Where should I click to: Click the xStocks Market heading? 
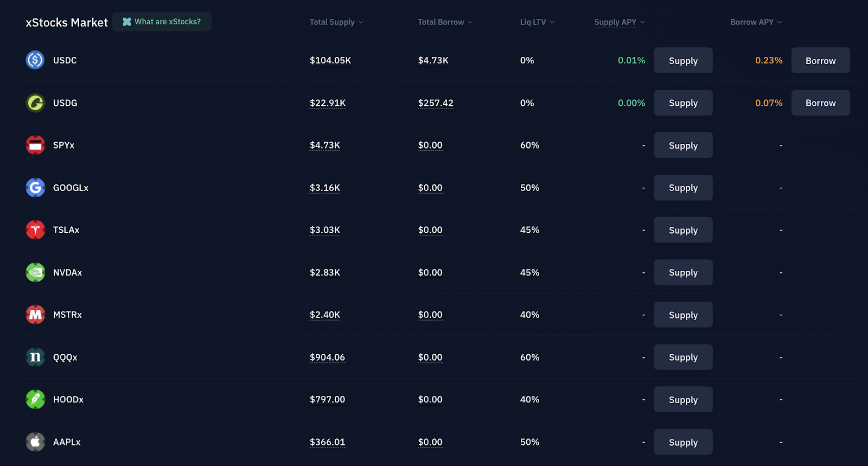[x=67, y=22]
